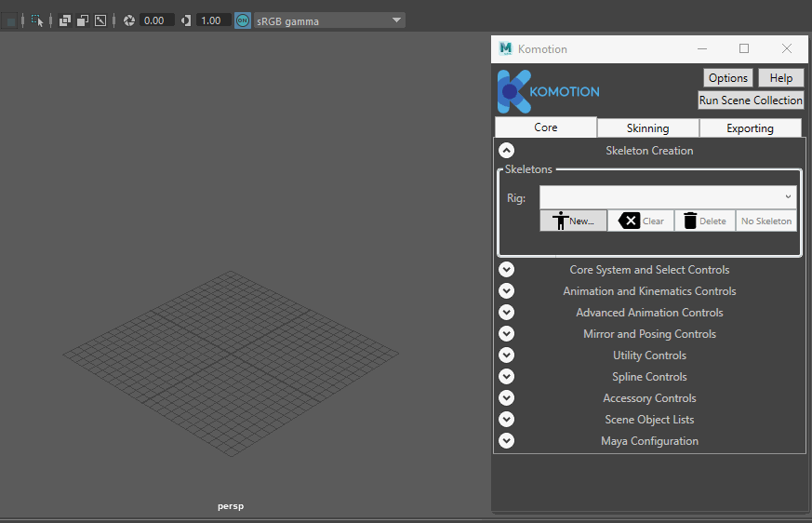Image resolution: width=812 pixels, height=523 pixels.
Task: Click the Maya icon in Komotion title bar
Action: pos(505,48)
